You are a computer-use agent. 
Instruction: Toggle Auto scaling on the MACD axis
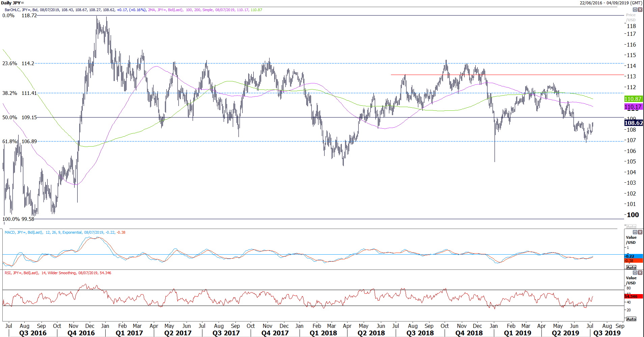631,267
